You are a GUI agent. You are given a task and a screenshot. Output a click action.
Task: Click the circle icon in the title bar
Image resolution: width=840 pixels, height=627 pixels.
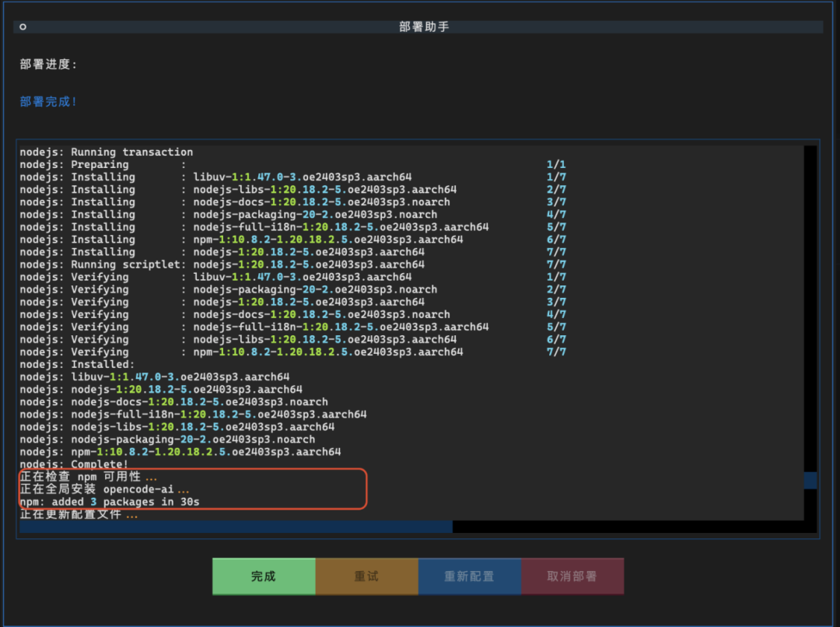point(23,26)
